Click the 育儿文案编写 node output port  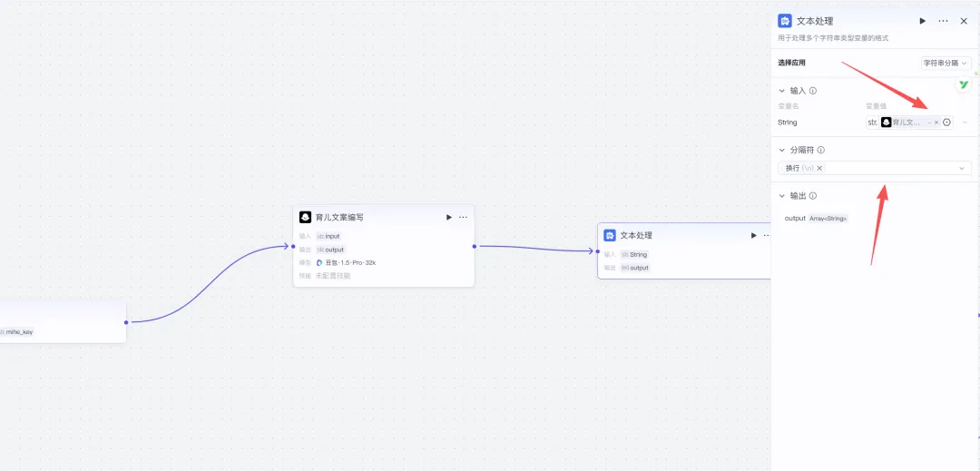[474, 246]
